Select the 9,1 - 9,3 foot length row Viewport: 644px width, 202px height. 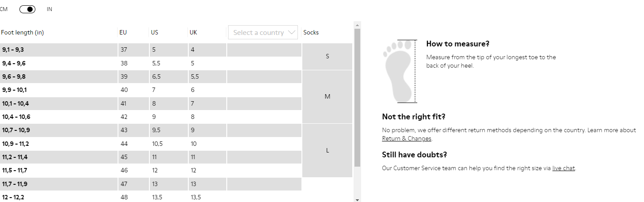pos(151,50)
